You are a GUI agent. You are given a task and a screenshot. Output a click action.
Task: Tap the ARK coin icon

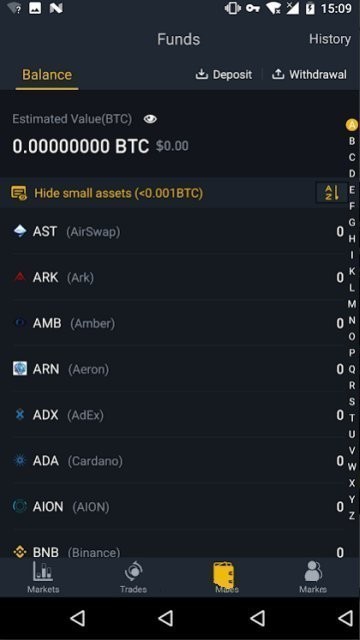point(20,278)
